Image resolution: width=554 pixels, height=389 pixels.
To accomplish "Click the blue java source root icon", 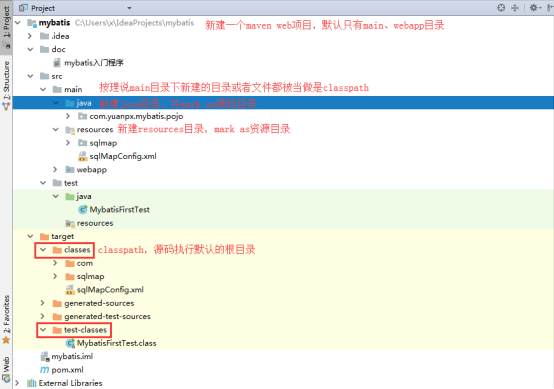I will pyautogui.click(x=70, y=103).
